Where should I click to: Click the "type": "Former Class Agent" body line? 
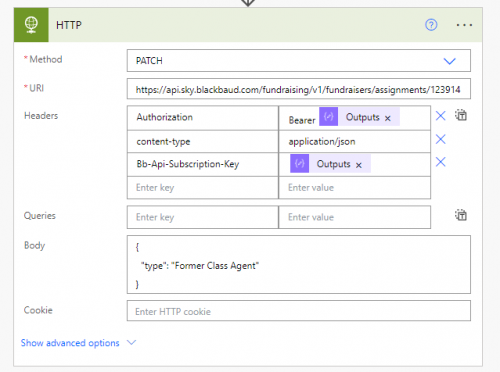click(x=200, y=266)
